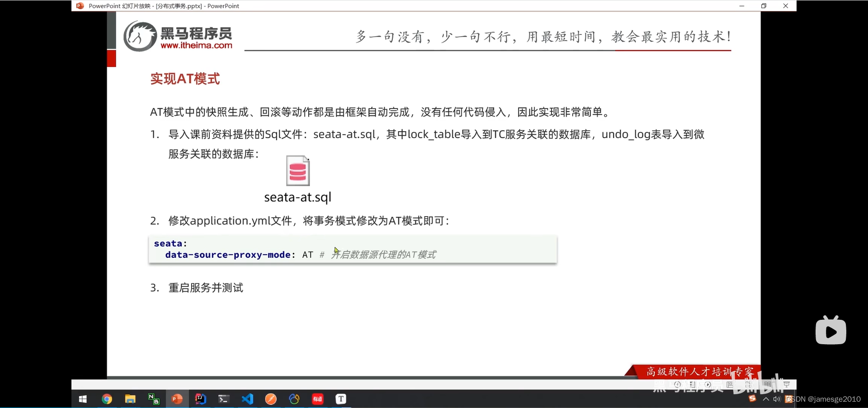Switch to Normal view in the status bar

coord(730,384)
